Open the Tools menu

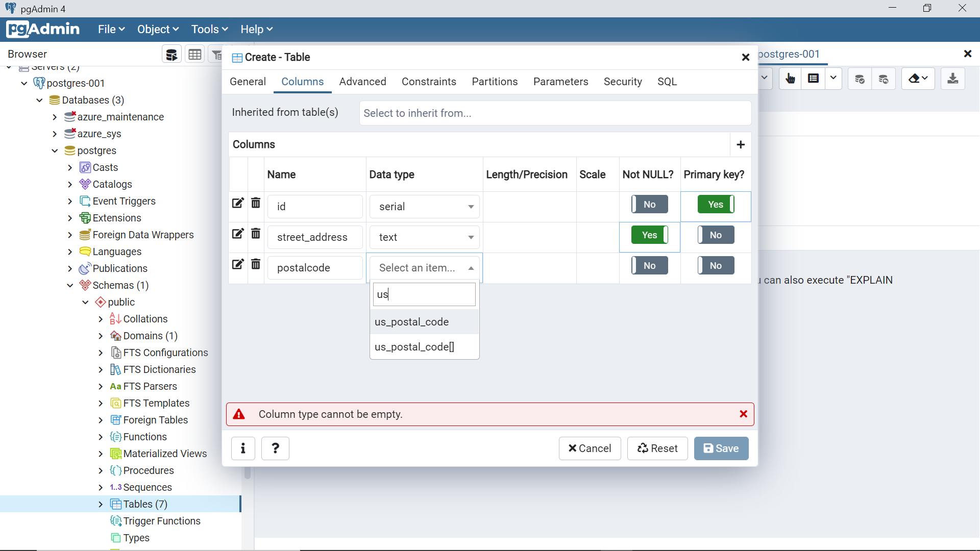click(x=209, y=30)
